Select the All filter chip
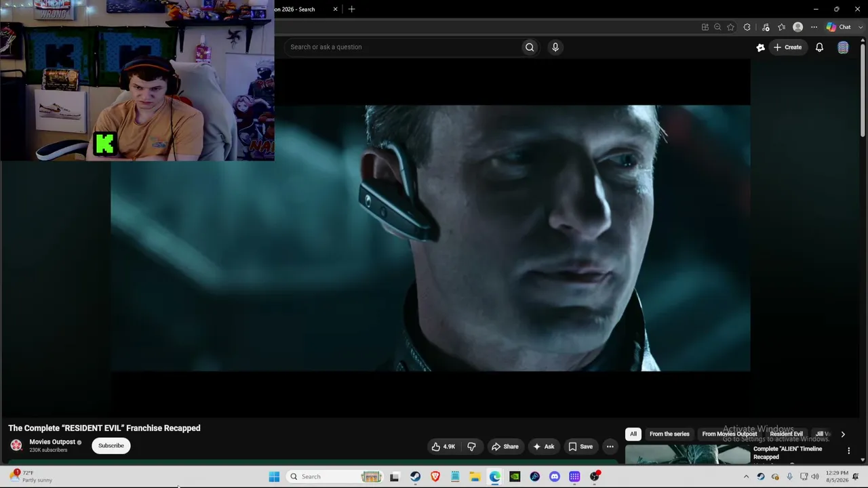Image resolution: width=868 pixels, height=488 pixels. point(633,434)
